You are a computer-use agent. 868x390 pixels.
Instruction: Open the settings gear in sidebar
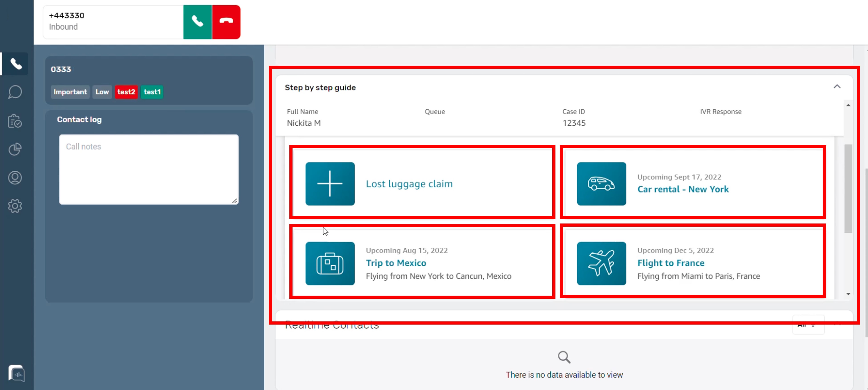pos(15,206)
